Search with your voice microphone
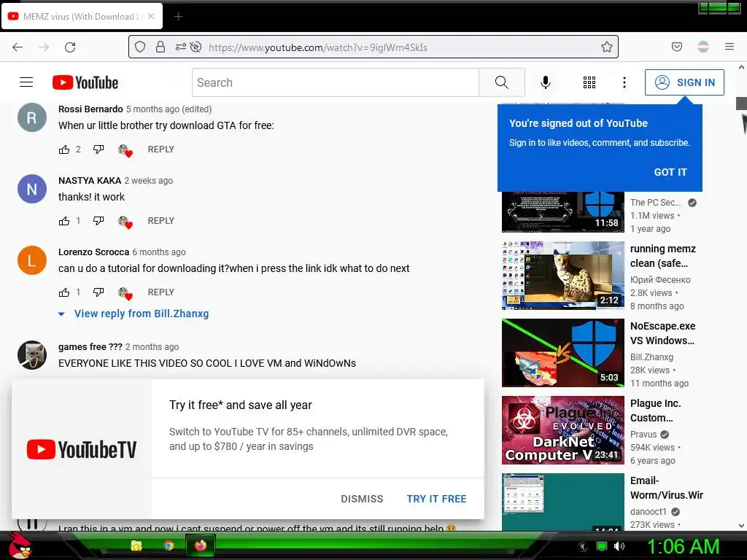747x560 pixels. point(546,82)
